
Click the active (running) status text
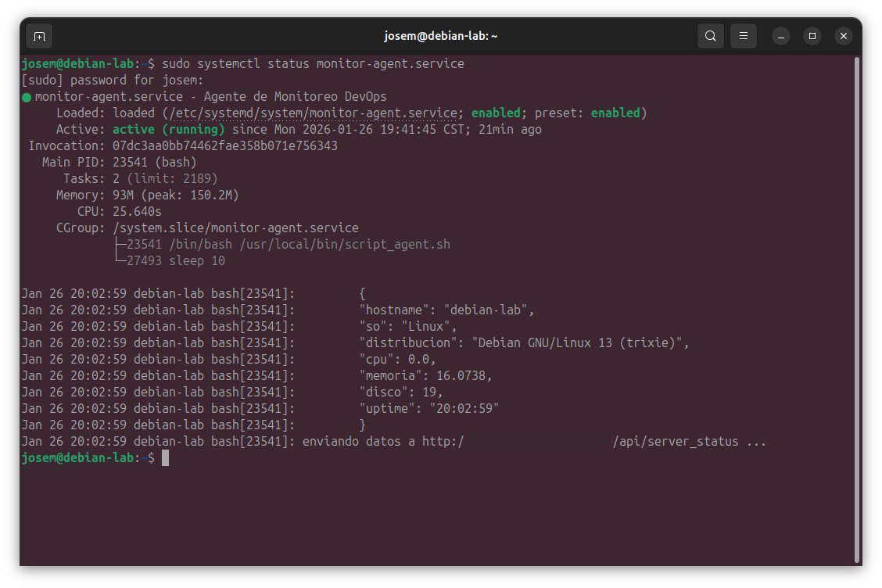tap(168, 130)
